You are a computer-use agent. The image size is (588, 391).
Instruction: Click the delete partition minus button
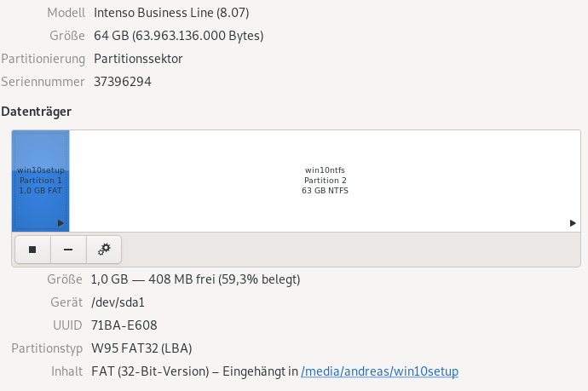pyautogui.click(x=68, y=250)
